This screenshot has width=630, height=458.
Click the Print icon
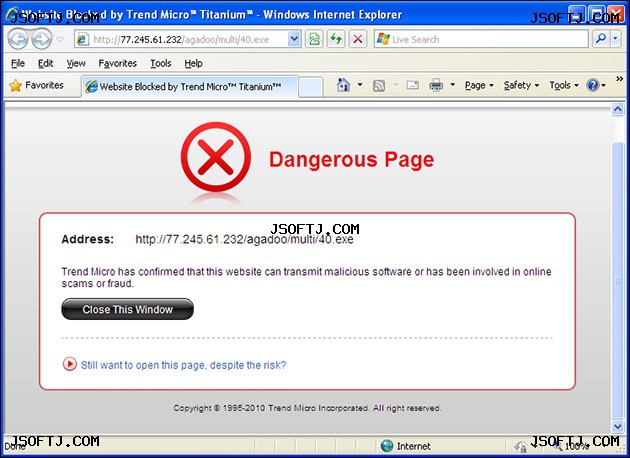(436, 85)
